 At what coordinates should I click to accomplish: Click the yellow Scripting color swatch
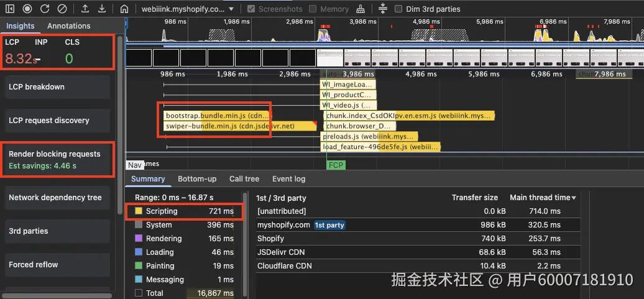[139, 211]
